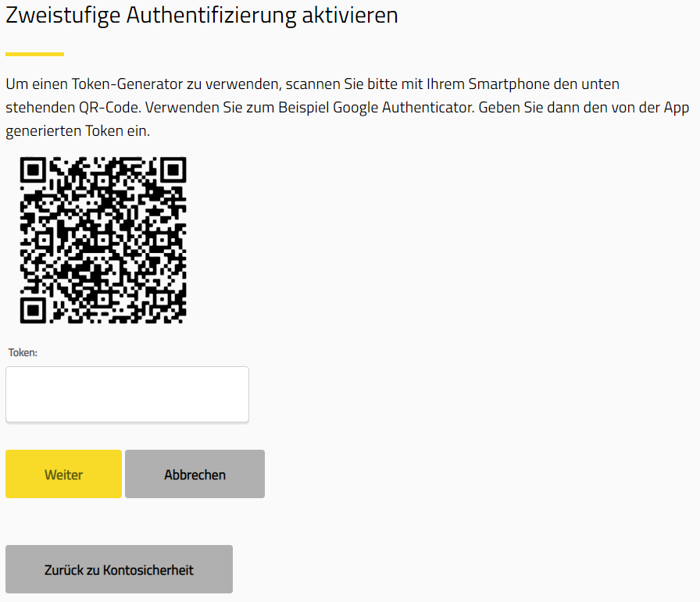Image resolution: width=700 pixels, height=602 pixels.
Task: Click the center of the QR code
Action: (x=103, y=240)
